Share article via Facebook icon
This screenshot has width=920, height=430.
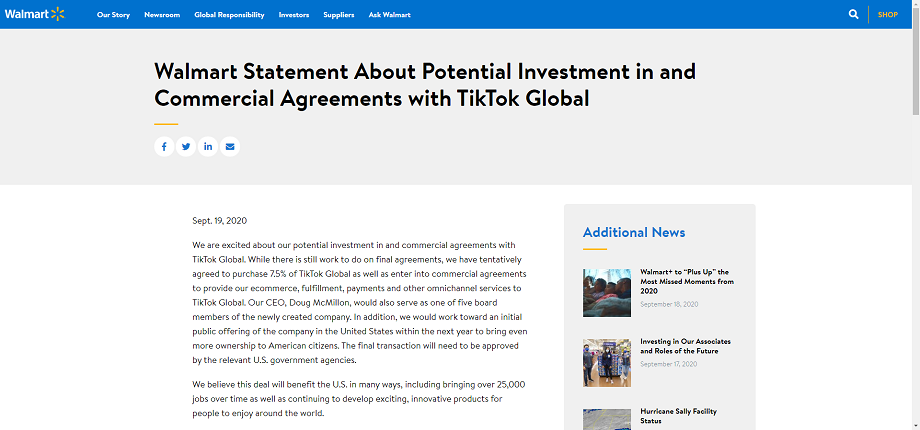click(x=164, y=147)
